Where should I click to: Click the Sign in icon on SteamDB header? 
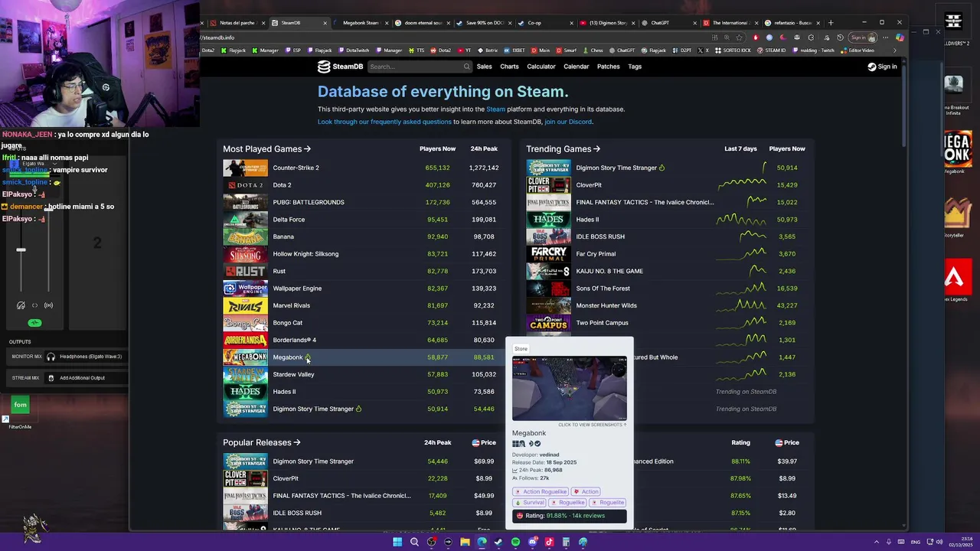click(x=871, y=67)
